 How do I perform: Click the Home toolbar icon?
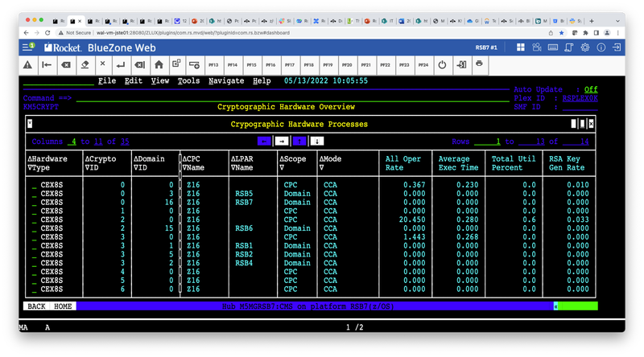(x=159, y=64)
